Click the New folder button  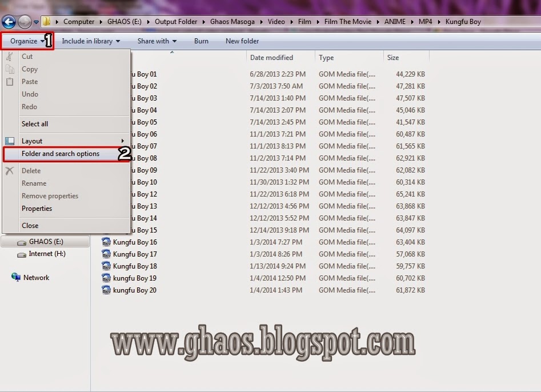[x=243, y=41]
